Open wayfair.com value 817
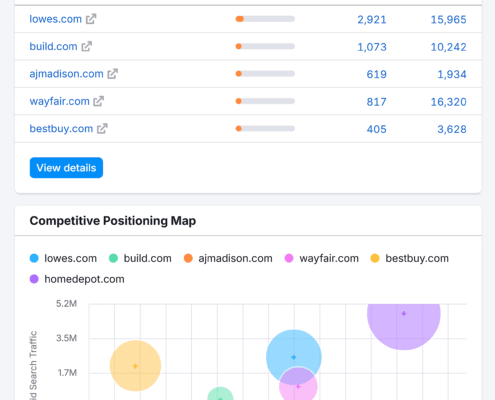 coord(376,102)
